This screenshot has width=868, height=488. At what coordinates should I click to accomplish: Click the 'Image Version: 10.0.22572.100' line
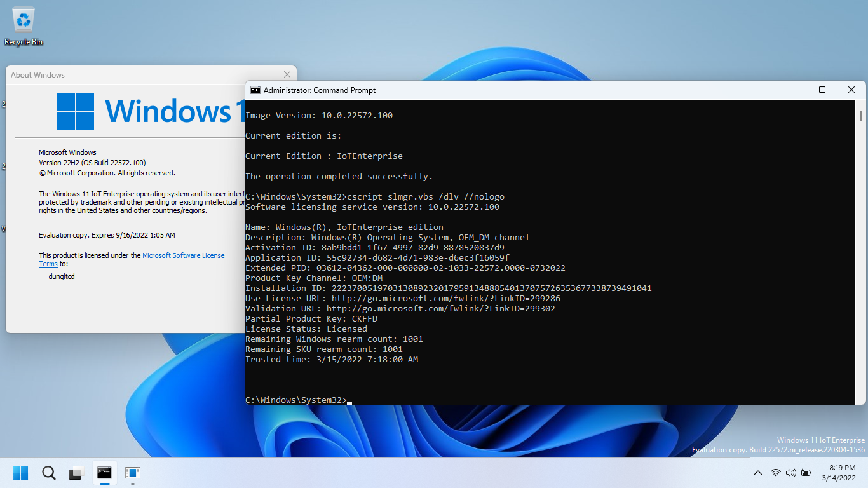point(319,116)
